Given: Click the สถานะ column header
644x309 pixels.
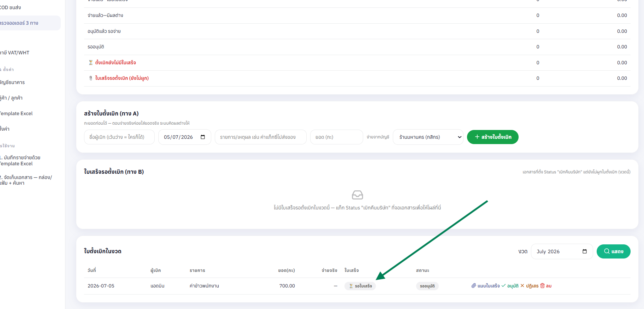Looking at the screenshot, I should point(423,270).
